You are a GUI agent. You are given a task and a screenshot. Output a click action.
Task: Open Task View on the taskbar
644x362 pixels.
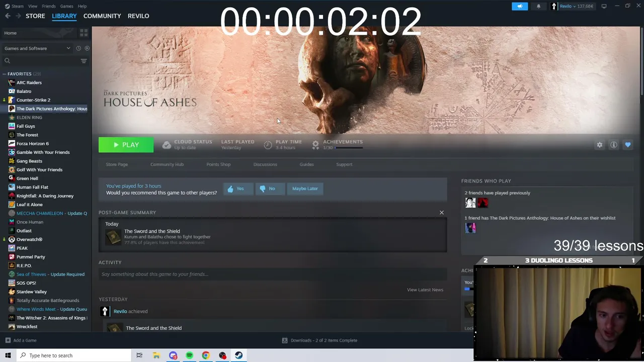pos(139,355)
